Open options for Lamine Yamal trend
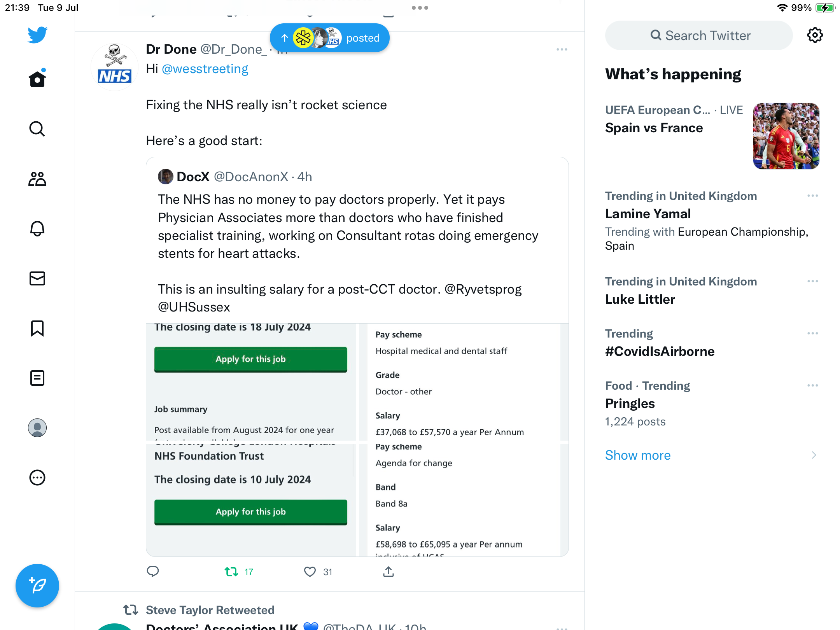 click(x=812, y=196)
